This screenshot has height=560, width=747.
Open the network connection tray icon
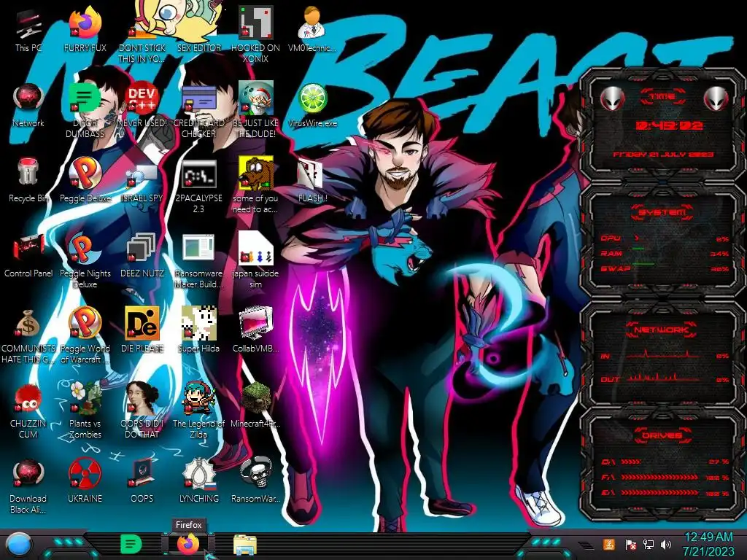tap(649, 544)
